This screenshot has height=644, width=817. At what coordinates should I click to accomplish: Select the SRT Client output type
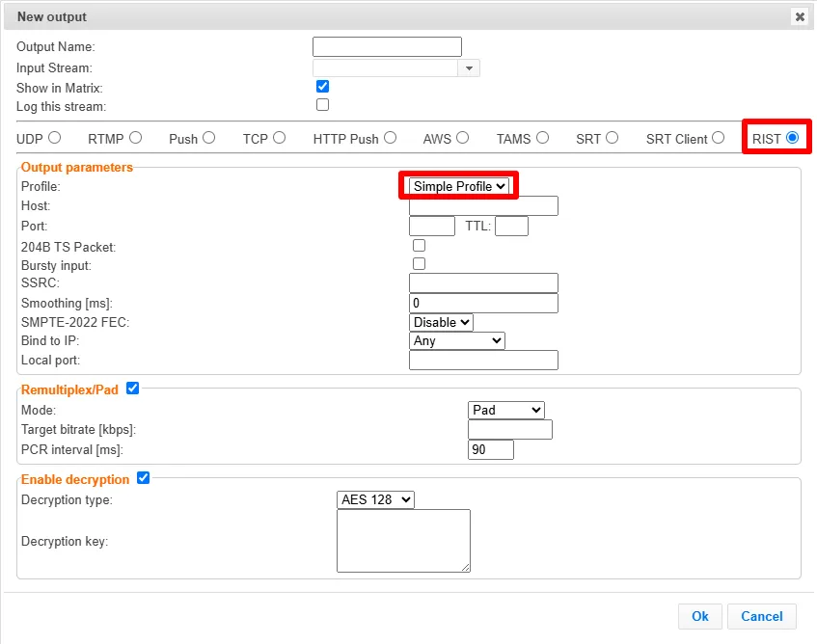pyautogui.click(x=718, y=138)
